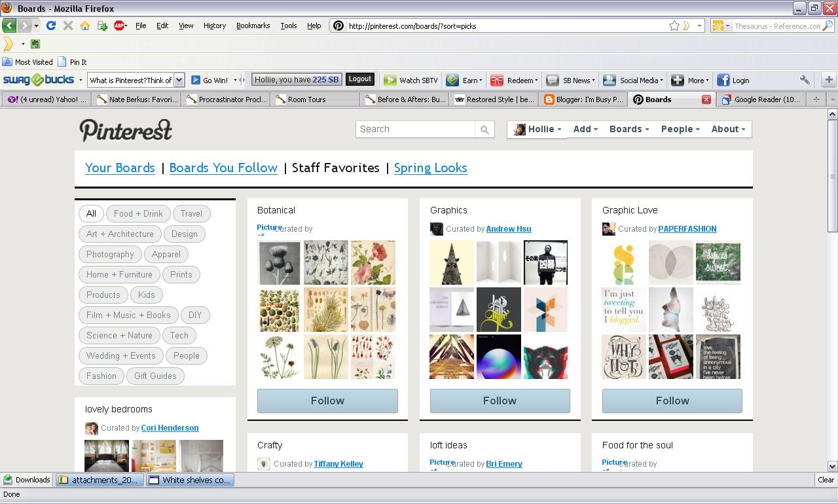This screenshot has height=504, width=838.
Task: Follow the Botanical board
Action: 327,401
